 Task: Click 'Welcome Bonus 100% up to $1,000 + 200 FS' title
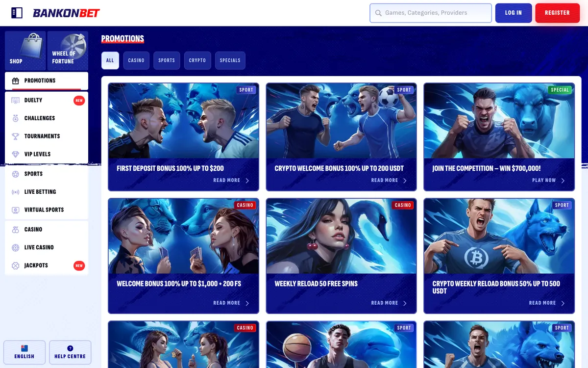[x=179, y=284]
